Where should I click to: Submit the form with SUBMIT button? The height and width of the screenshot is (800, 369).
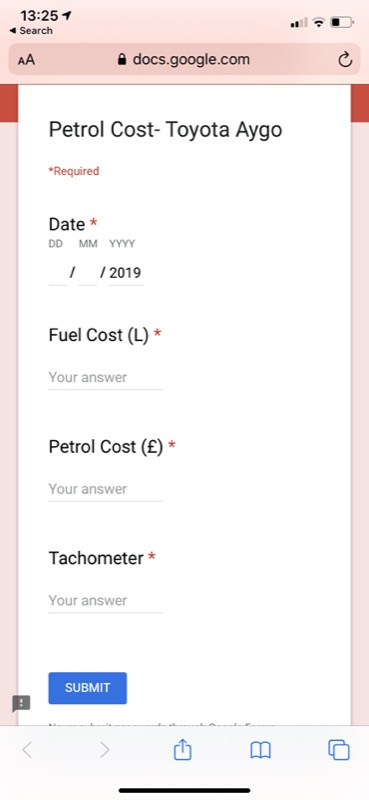(x=88, y=688)
